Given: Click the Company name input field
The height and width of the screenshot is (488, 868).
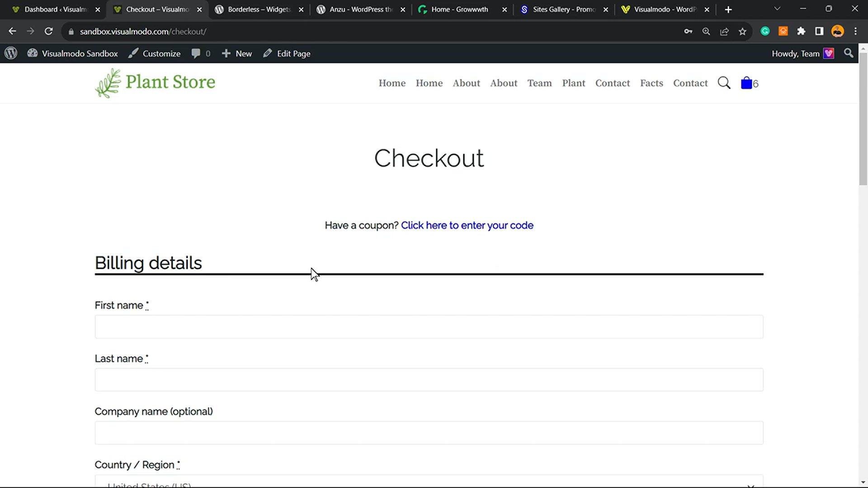Looking at the screenshot, I should (429, 433).
